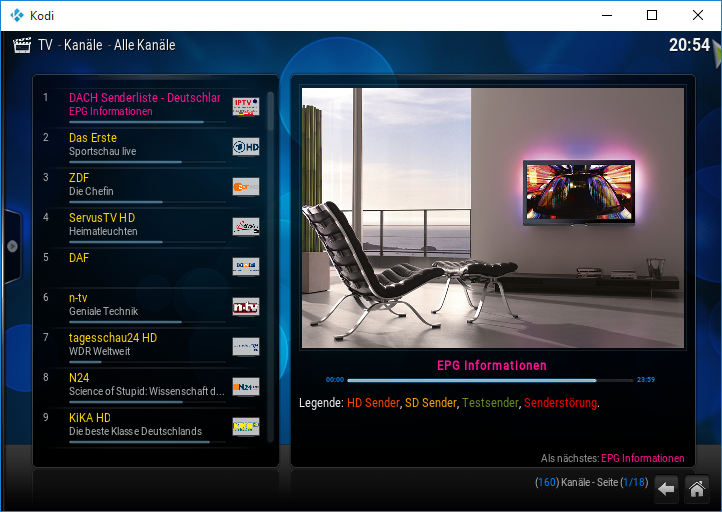The width and height of the screenshot is (722, 512).
Task: Click the back arrow button
Action: coord(666,489)
